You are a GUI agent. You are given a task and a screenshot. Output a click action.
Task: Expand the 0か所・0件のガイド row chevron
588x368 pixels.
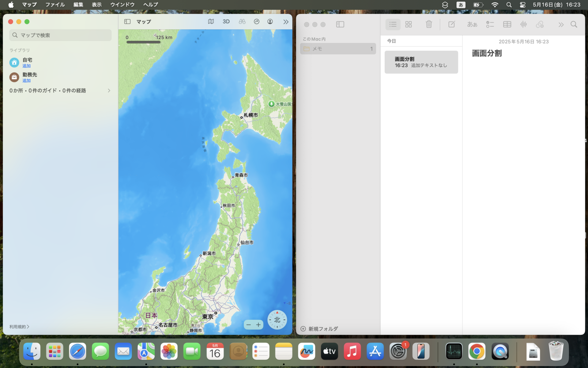[109, 90]
